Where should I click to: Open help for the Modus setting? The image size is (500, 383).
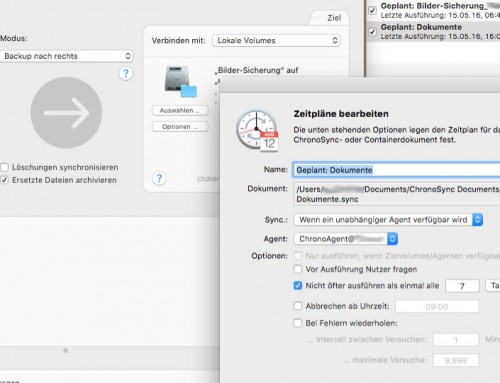coord(126,73)
